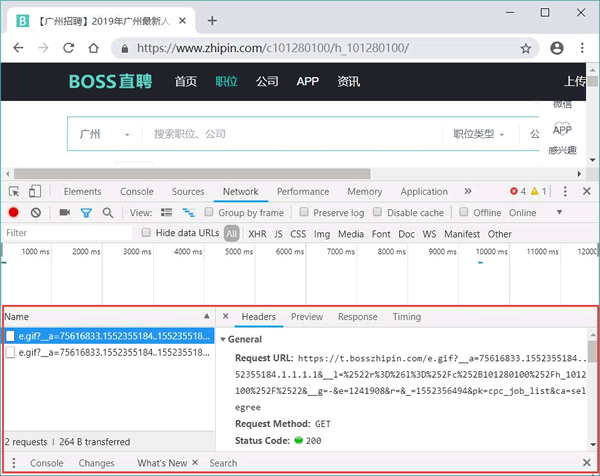The width and height of the screenshot is (600, 476).
Task: Open a new browser tab
Action: (x=212, y=21)
